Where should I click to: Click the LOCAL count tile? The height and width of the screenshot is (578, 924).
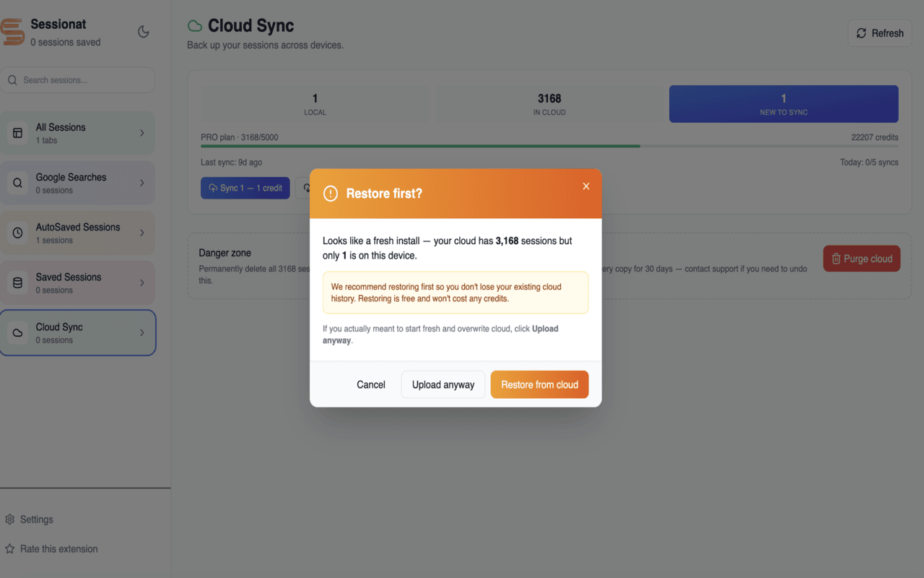315,104
